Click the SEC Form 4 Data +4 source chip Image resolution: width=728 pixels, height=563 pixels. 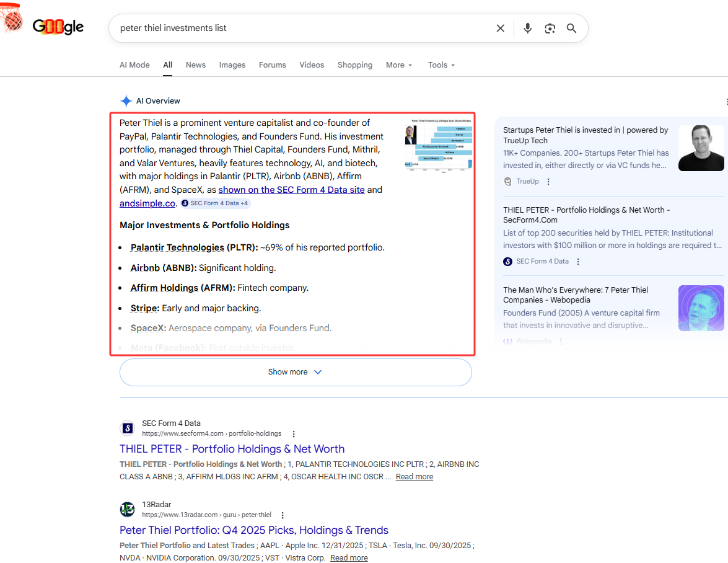(216, 203)
